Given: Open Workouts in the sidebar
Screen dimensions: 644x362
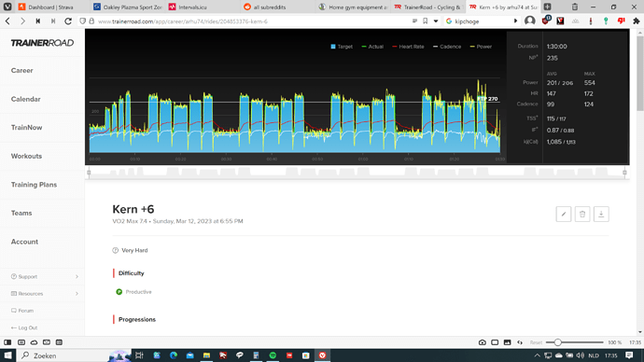Looking at the screenshot, I should pyautogui.click(x=26, y=156).
